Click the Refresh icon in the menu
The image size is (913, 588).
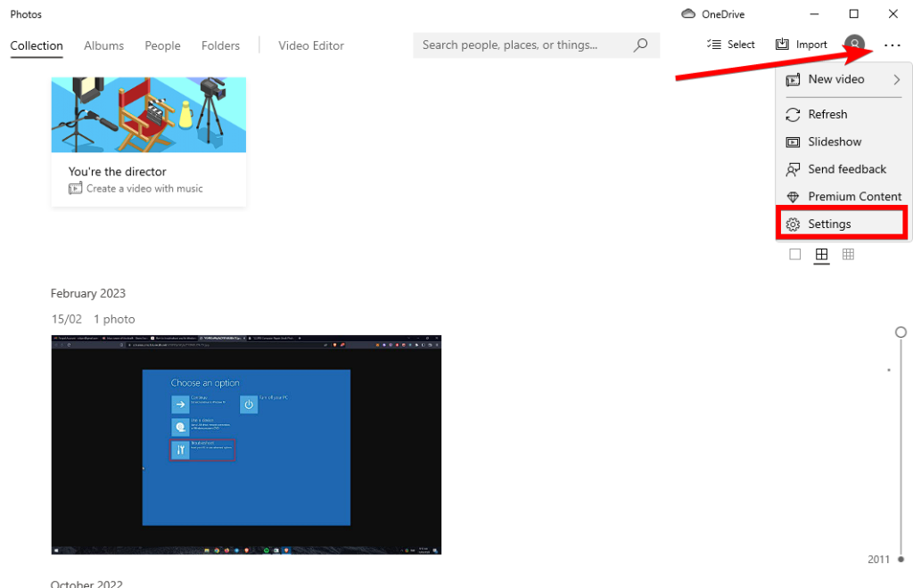(794, 114)
